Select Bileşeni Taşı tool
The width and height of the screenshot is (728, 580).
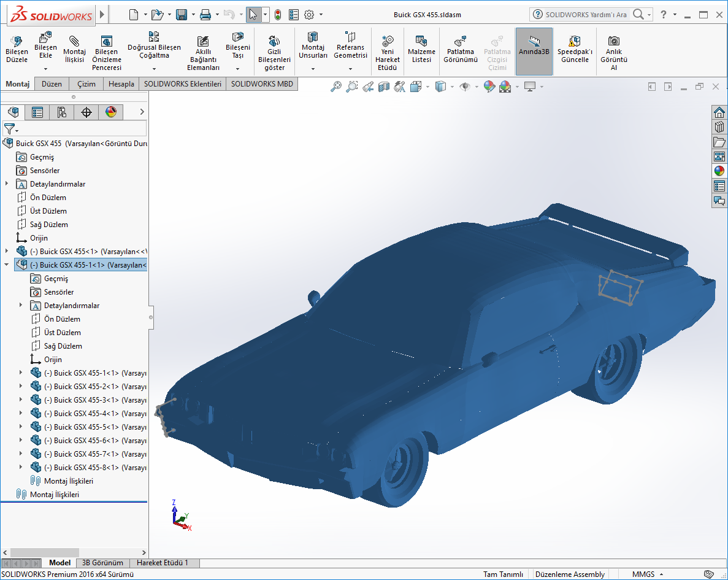click(238, 45)
